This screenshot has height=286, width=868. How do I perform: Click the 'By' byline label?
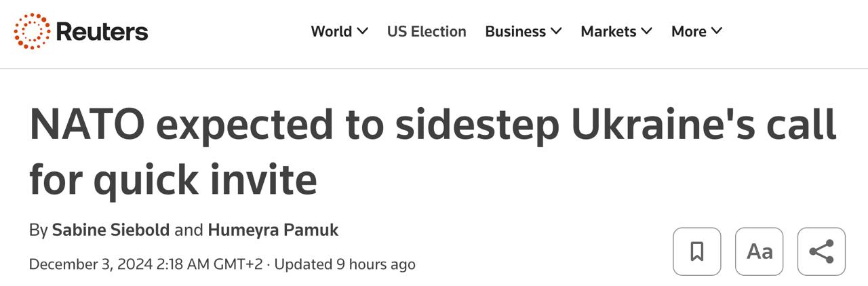tap(38, 230)
